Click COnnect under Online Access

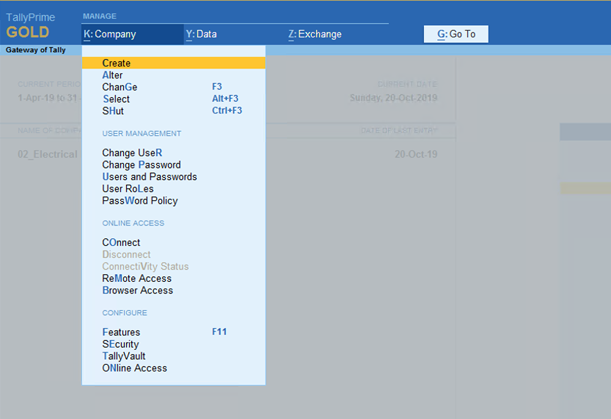(x=121, y=243)
